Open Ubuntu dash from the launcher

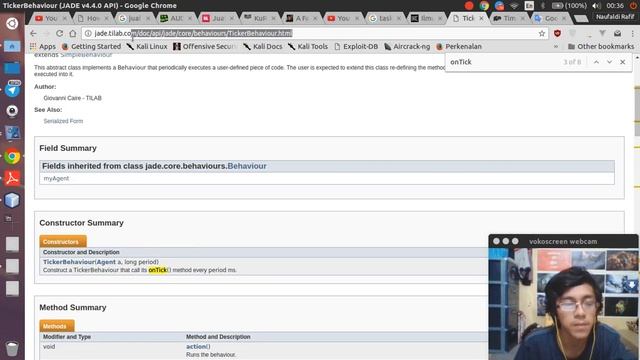click(x=12, y=23)
